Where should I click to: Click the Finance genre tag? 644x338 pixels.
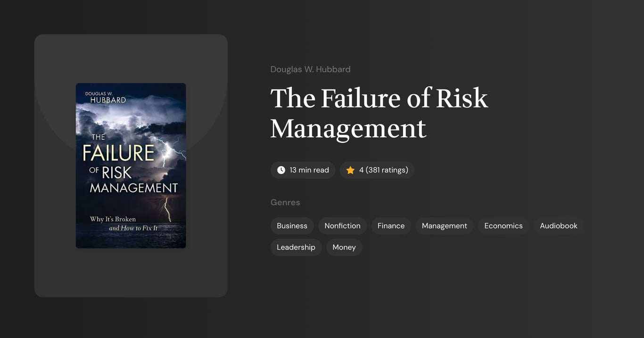coord(391,225)
